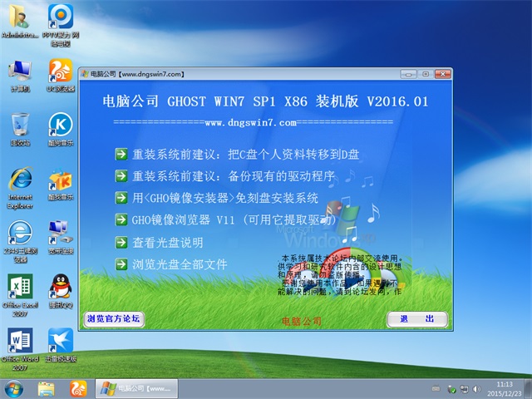Open the PPTV network TV shortcut
The height and width of the screenshot is (399, 532).
click(x=60, y=18)
